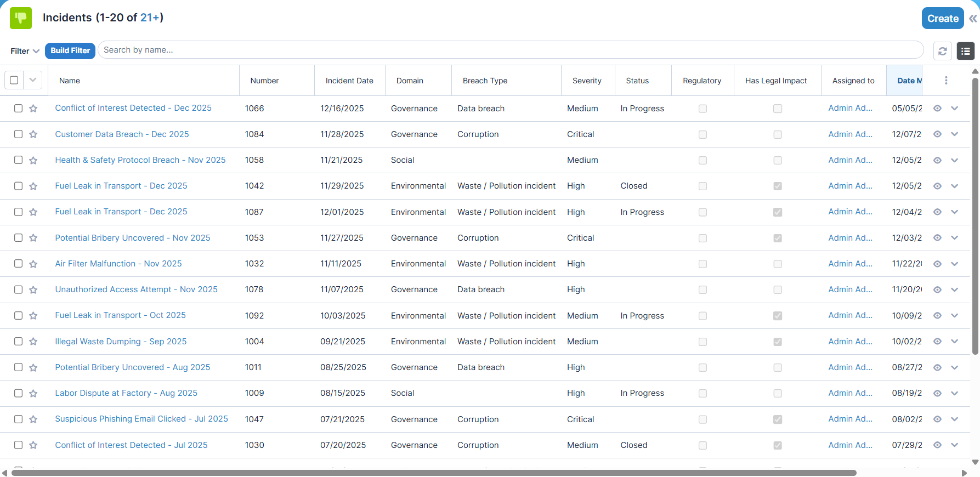Open Potential Bribery Uncovered - Aug 2025 link
This screenshot has height=477, width=980.
[x=133, y=367]
